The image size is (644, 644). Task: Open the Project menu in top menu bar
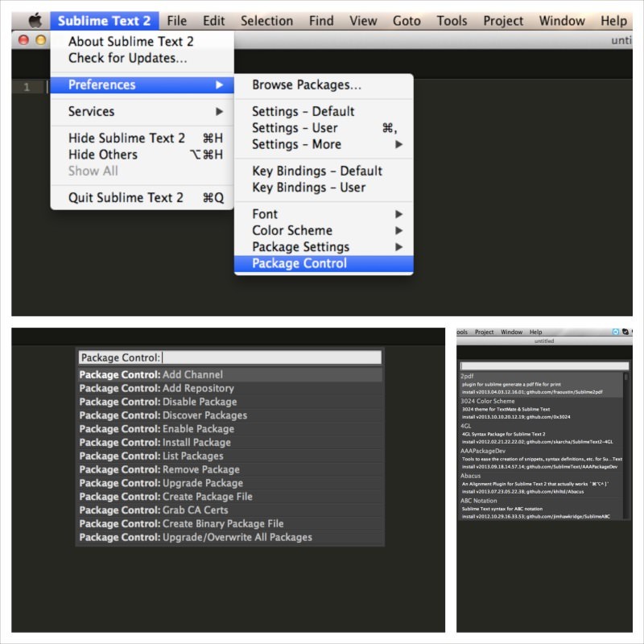click(x=503, y=21)
